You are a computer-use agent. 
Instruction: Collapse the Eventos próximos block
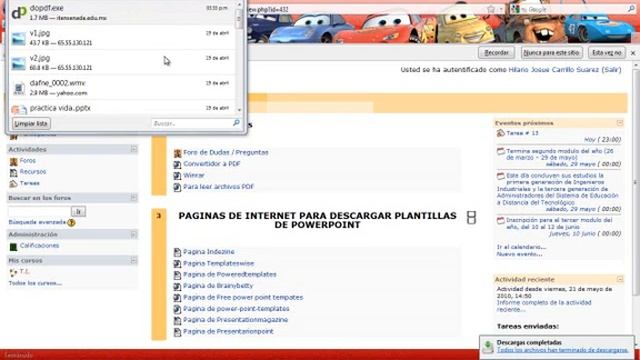coord(620,123)
